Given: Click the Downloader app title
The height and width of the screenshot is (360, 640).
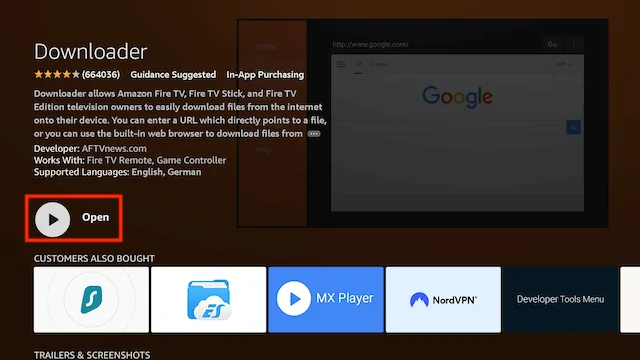Looking at the screenshot, I should 91,51.
